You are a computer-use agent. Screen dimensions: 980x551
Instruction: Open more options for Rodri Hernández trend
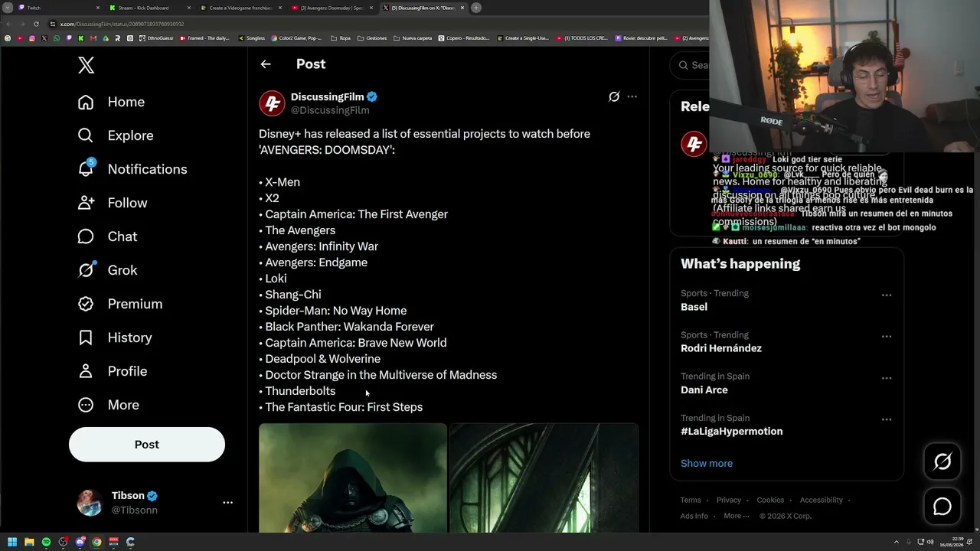click(887, 336)
